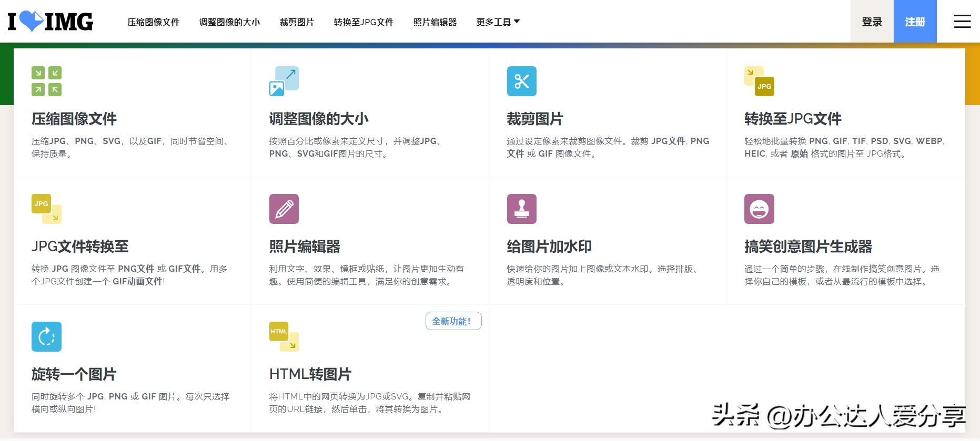980x441 pixels.
Task: Open 调整图像的大小 in top navigation
Action: [229, 22]
